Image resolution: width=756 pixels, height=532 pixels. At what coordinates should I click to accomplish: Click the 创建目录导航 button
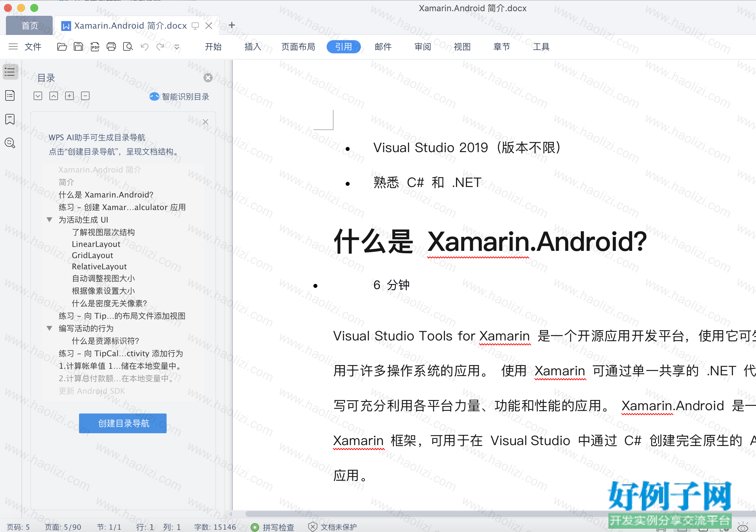123,423
